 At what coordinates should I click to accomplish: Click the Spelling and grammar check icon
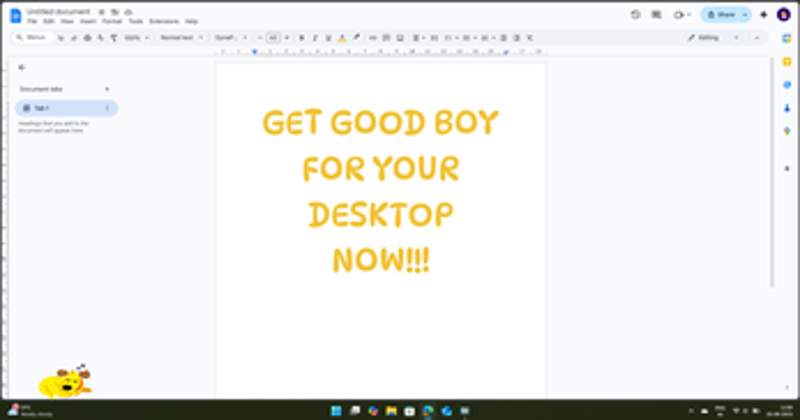click(101, 38)
